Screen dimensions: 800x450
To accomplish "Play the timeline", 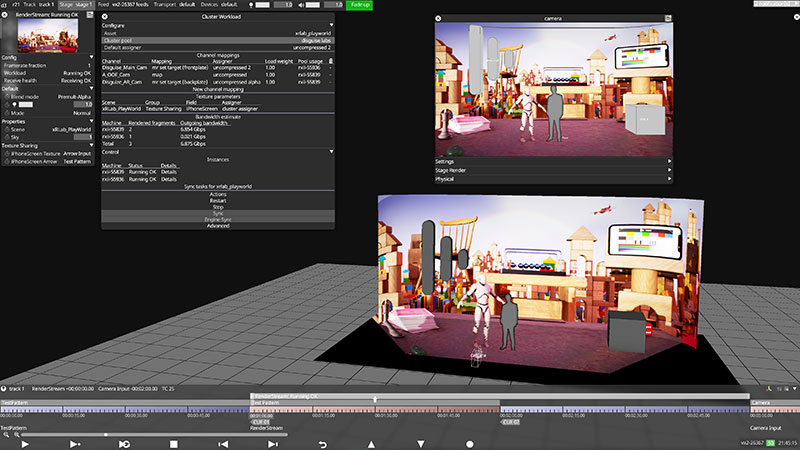I will [25, 444].
